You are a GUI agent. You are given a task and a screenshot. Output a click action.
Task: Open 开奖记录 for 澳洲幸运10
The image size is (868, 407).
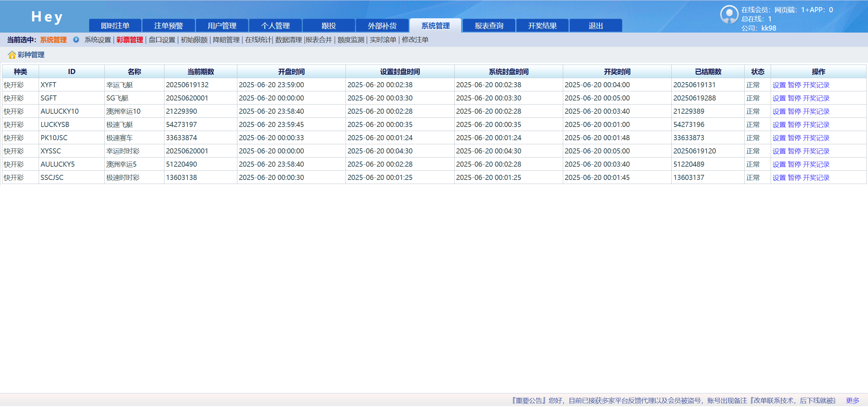coord(816,111)
